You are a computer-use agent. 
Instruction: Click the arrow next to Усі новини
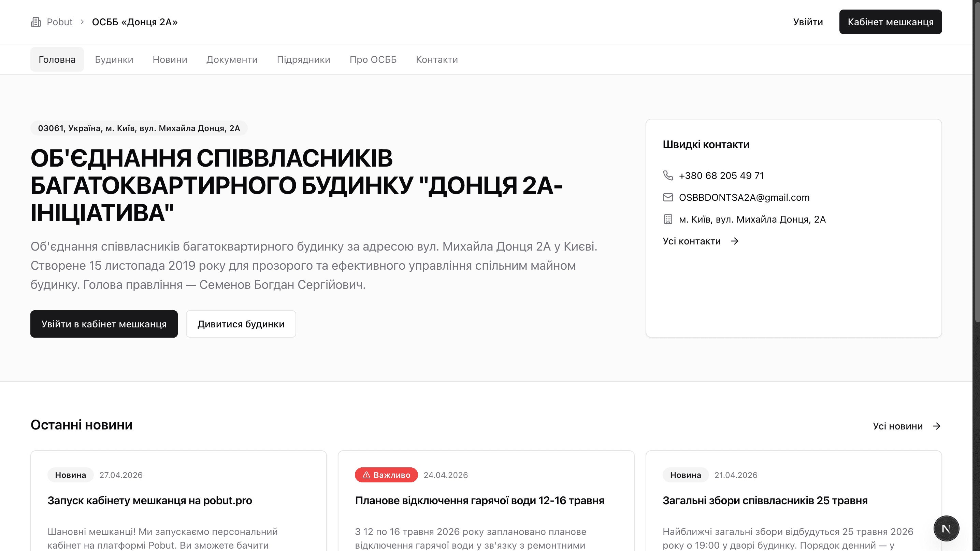coord(937,426)
